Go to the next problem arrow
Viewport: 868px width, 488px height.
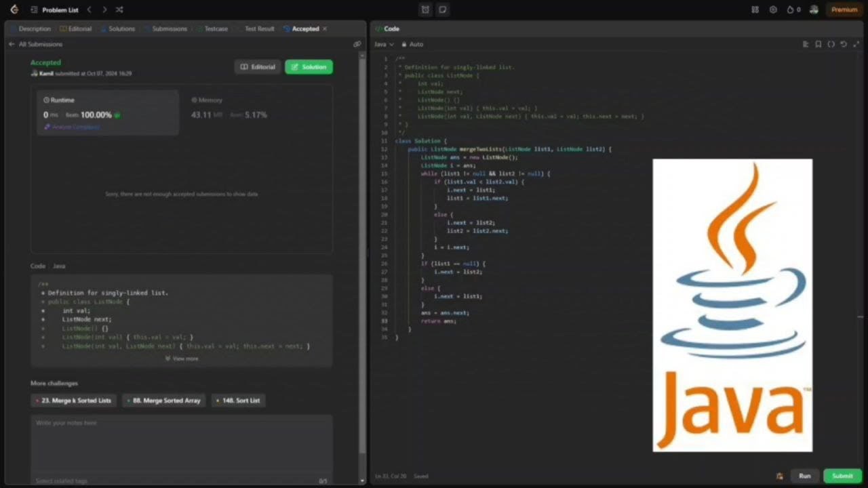pyautogui.click(x=104, y=10)
